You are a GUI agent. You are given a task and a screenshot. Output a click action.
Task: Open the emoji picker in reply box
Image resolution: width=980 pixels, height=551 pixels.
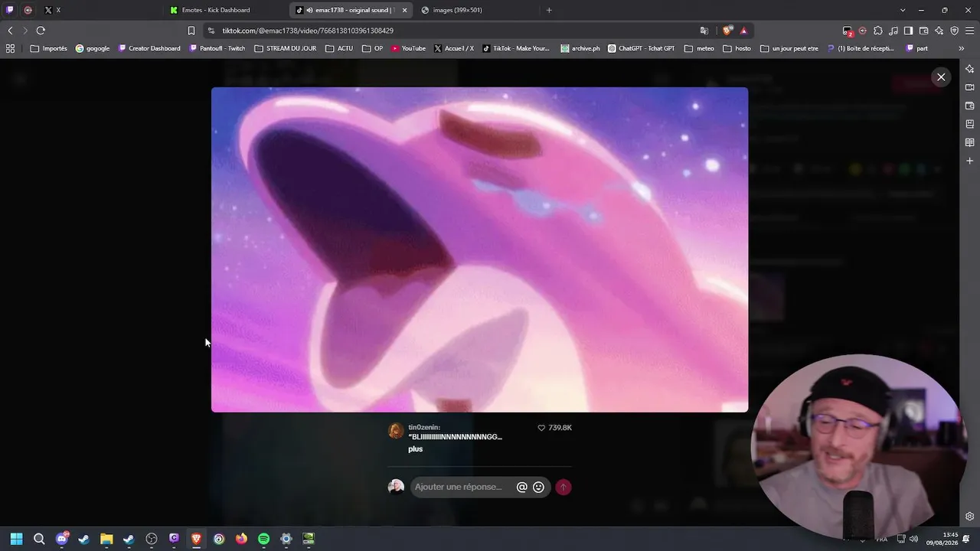click(538, 487)
